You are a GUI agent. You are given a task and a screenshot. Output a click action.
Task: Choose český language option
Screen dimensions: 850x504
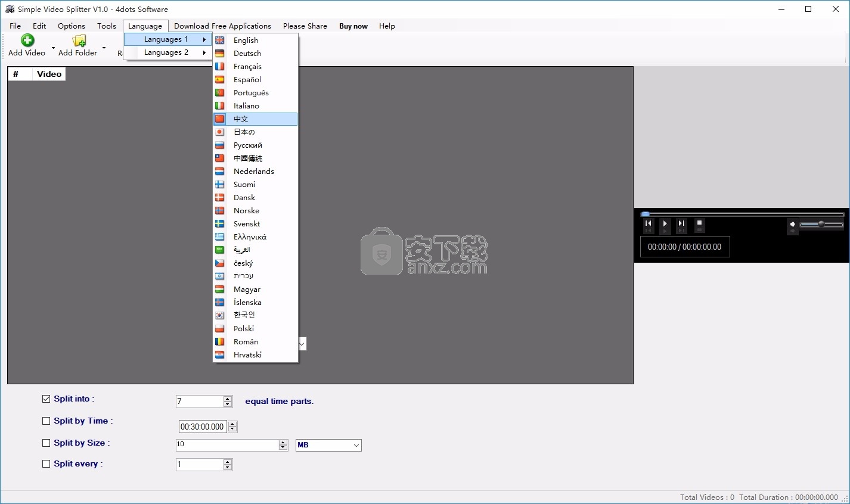tap(255, 263)
